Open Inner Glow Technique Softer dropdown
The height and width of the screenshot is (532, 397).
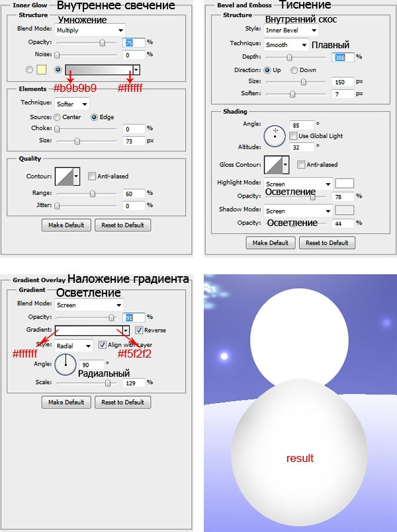point(72,104)
